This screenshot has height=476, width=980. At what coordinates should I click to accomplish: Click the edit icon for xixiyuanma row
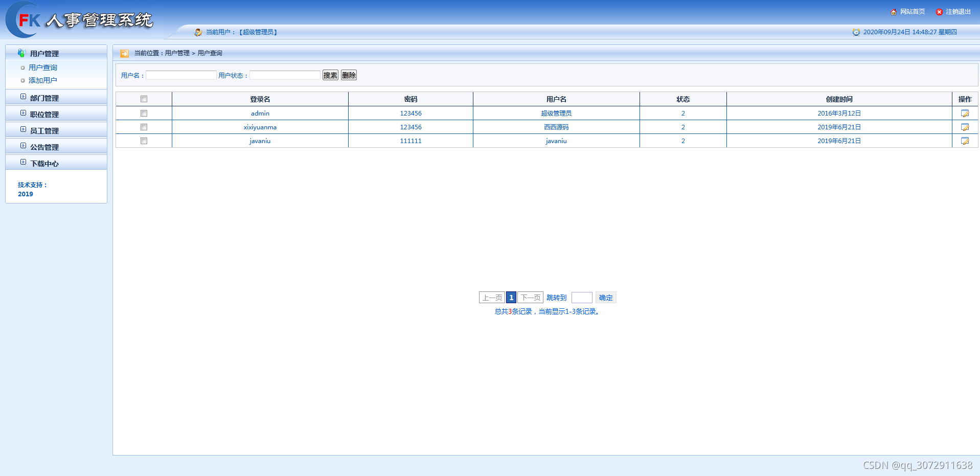point(965,127)
